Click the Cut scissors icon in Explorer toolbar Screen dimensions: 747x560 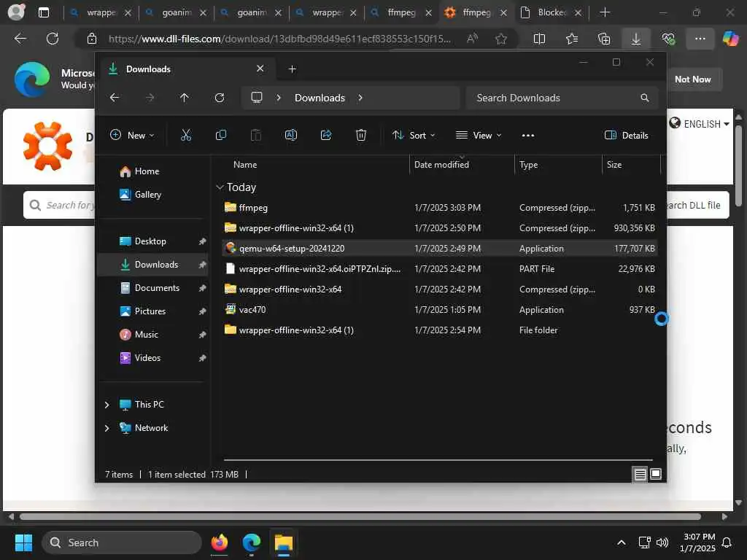click(x=186, y=136)
